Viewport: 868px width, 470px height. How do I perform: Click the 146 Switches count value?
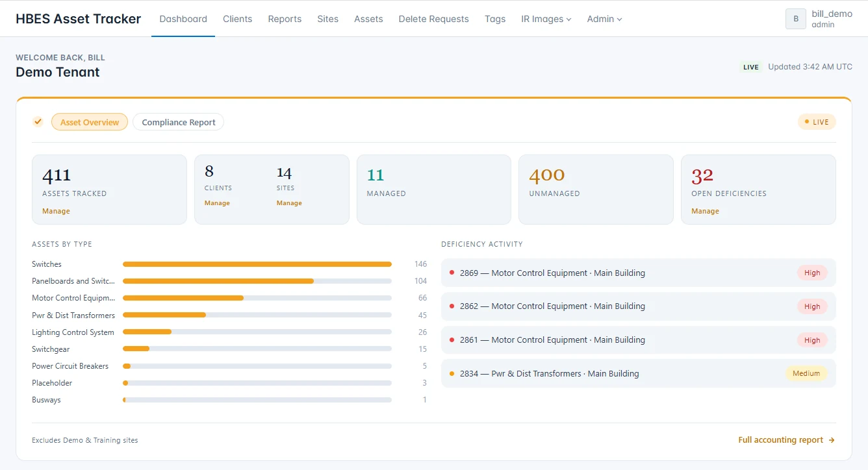point(420,264)
